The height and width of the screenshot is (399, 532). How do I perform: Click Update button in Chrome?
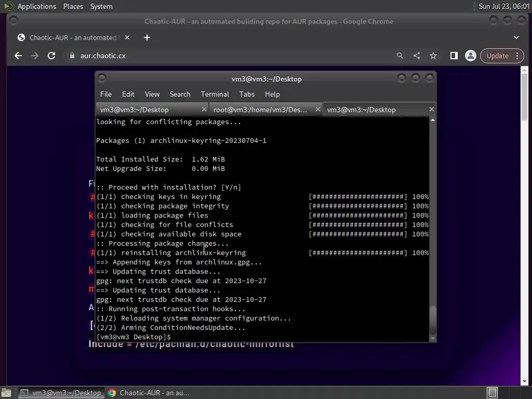pos(497,56)
